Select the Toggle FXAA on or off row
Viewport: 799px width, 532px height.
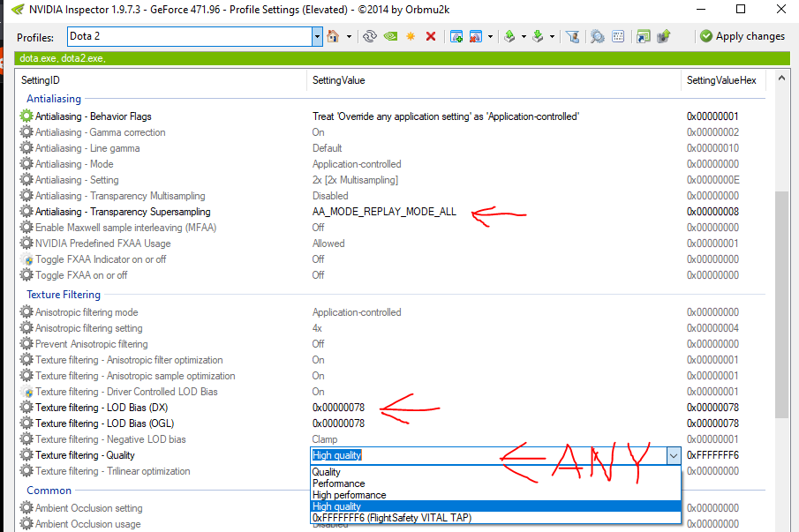pos(391,275)
